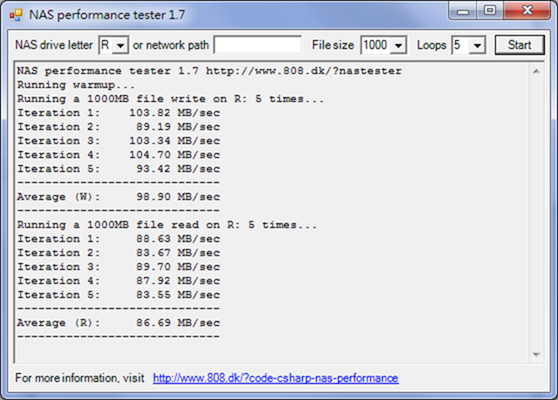
Task: Click the '104.70 MB/sec' write iteration 4 value
Action: pos(174,155)
